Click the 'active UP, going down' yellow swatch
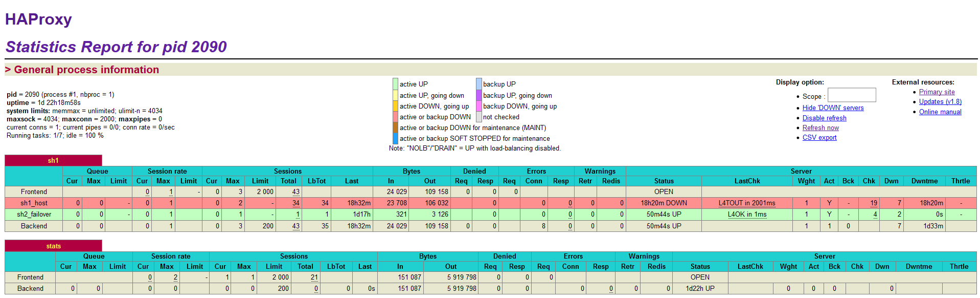This screenshot has width=980, height=298. coord(395,95)
